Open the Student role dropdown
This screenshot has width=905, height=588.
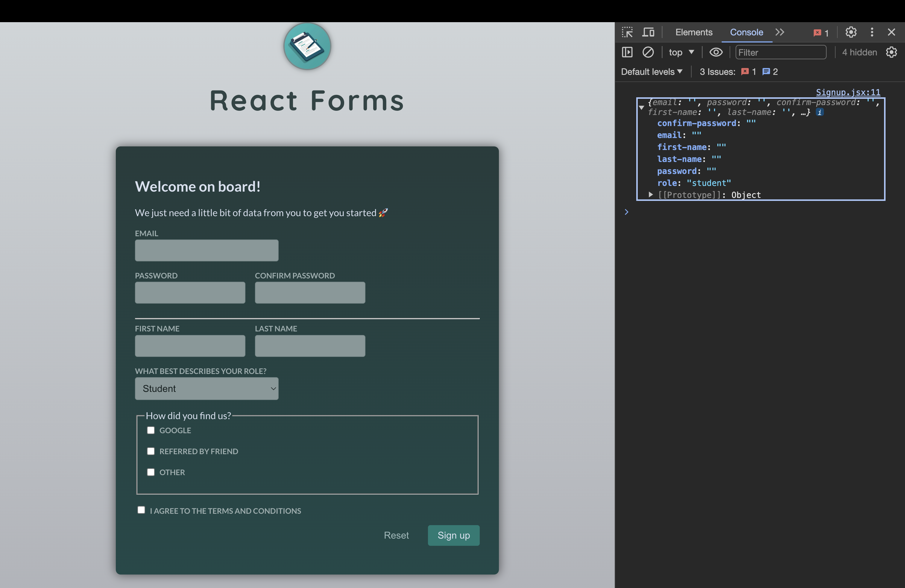coord(206,388)
